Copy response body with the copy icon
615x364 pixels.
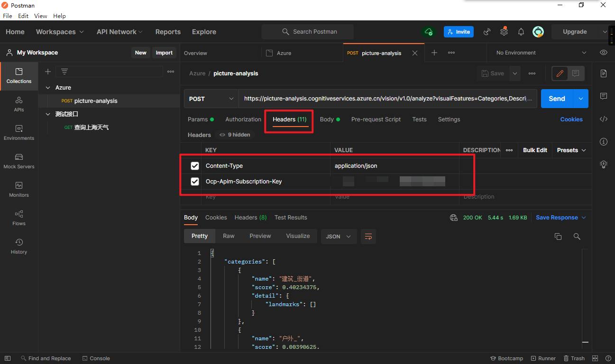click(x=558, y=236)
